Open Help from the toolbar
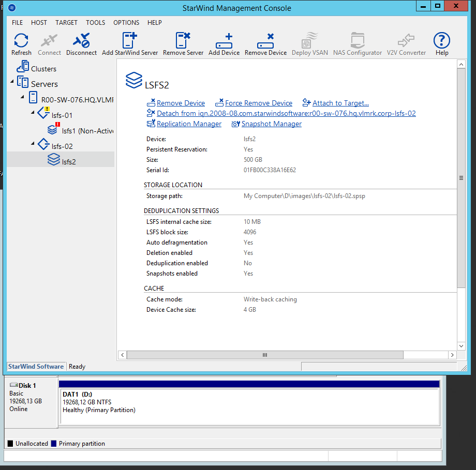This screenshot has height=470, width=476. 441,40
